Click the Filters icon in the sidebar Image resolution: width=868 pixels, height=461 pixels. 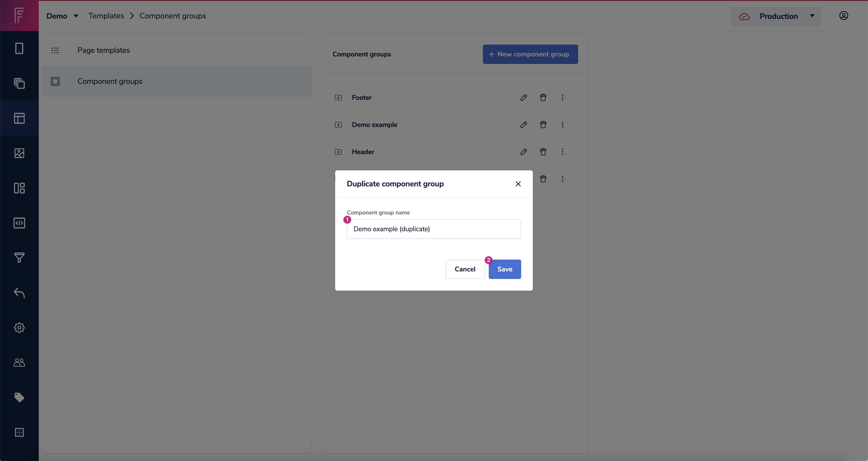pyautogui.click(x=19, y=258)
